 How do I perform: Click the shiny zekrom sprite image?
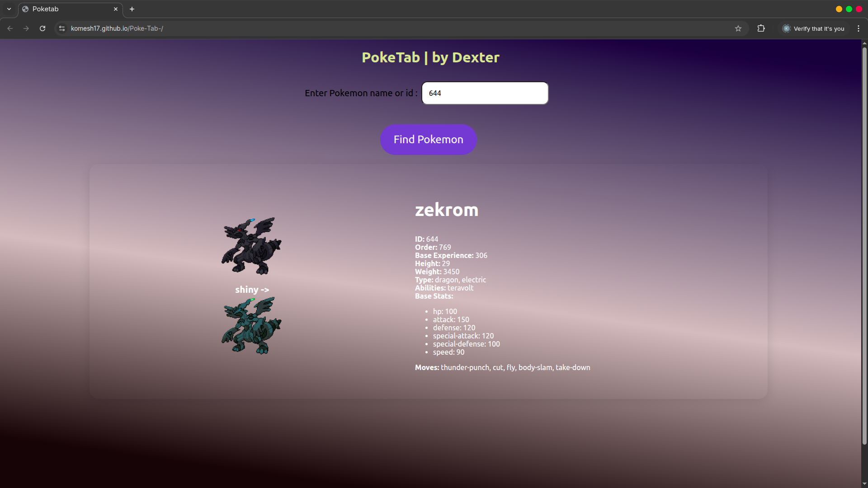coord(251,325)
